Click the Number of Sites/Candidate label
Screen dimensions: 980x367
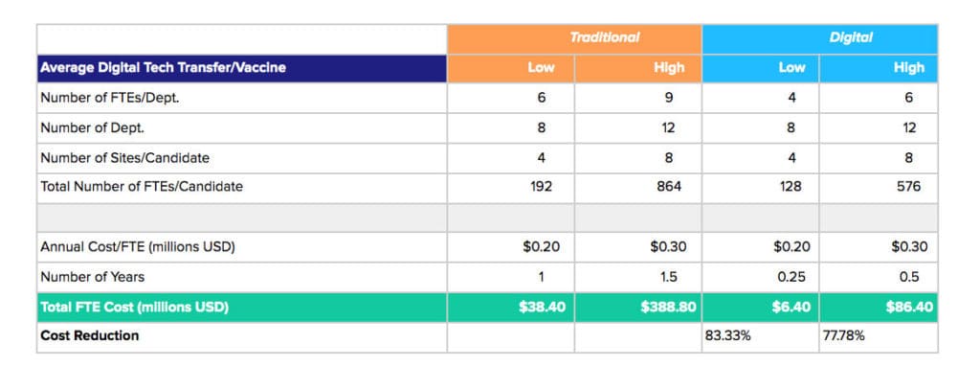pos(125,158)
